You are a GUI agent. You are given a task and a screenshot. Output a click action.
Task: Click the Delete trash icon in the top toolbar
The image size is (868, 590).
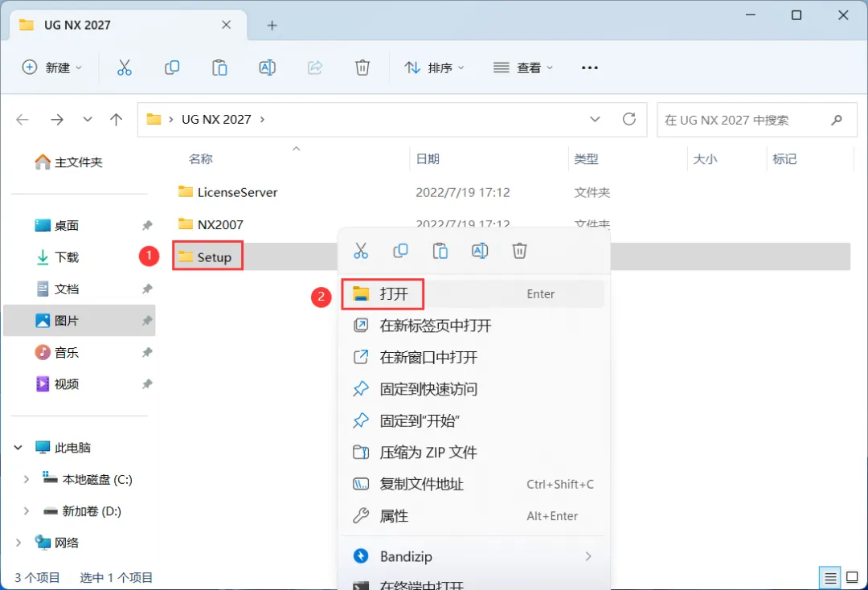pos(362,68)
